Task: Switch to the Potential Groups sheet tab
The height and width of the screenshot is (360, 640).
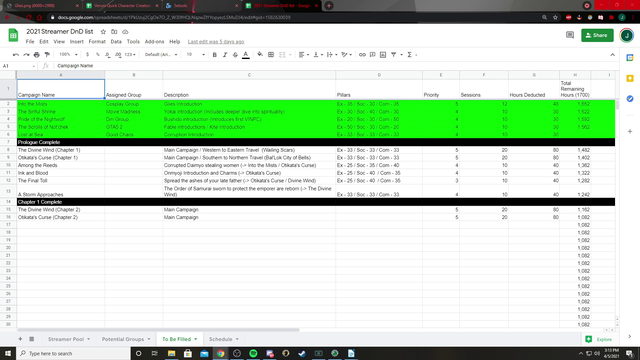Action: (123, 339)
